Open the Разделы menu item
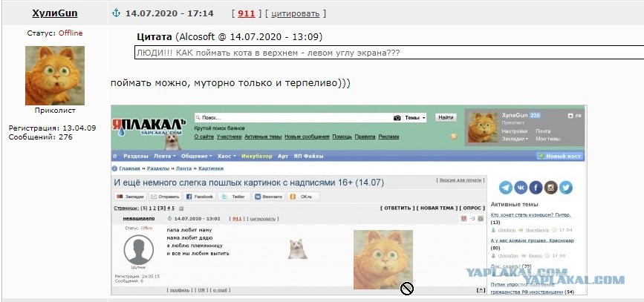Screen dimensions: 644x302 point(136,157)
